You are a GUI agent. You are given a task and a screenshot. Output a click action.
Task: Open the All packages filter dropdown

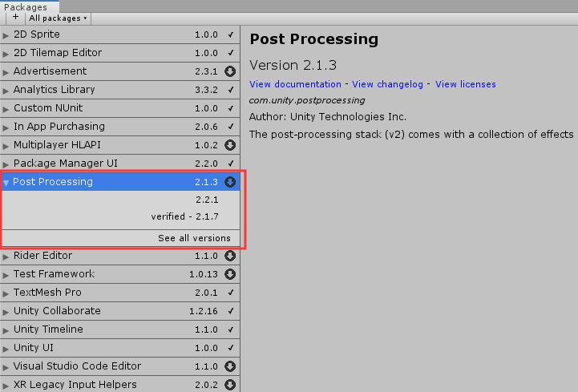tap(59, 18)
